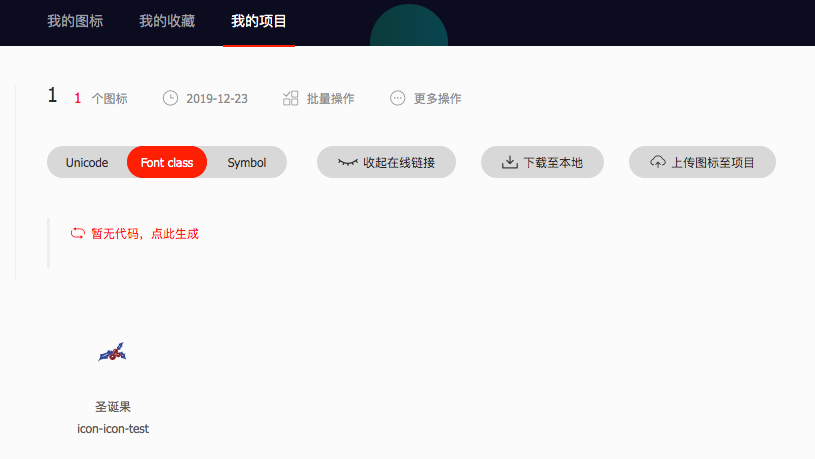The width and height of the screenshot is (815, 459).
Task: Click the red refresh icon beside 暂无代码
Action: pyautogui.click(x=77, y=233)
